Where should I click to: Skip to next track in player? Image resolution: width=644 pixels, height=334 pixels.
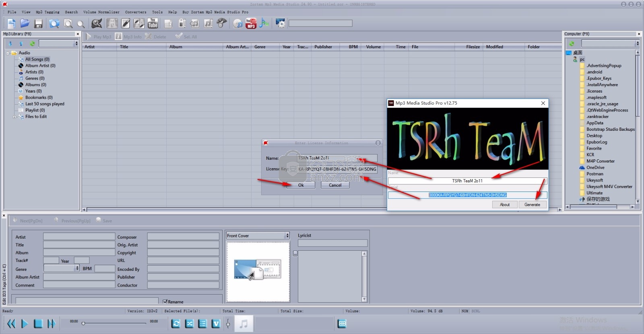click(51, 324)
